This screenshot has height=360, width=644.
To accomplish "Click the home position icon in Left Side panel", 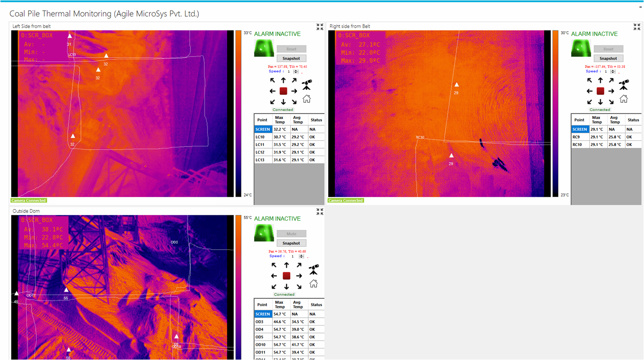I will pos(307,100).
